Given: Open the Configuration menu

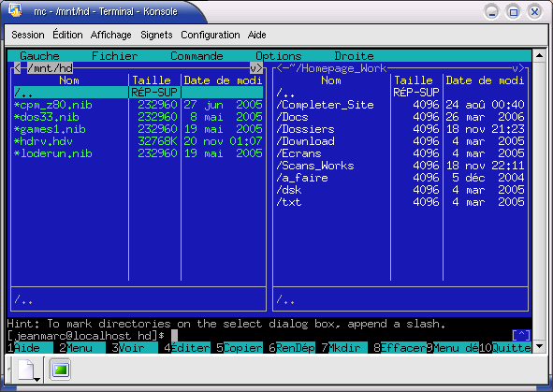Looking at the screenshot, I should pyautogui.click(x=211, y=35).
